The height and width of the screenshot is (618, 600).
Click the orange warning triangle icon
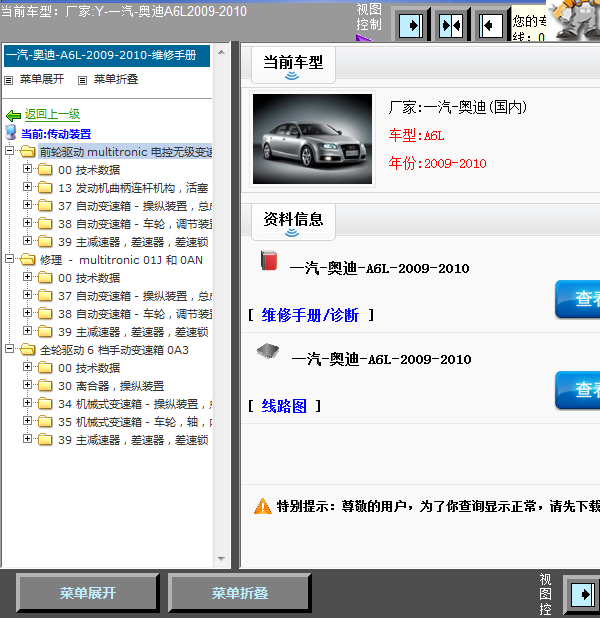pyautogui.click(x=263, y=506)
